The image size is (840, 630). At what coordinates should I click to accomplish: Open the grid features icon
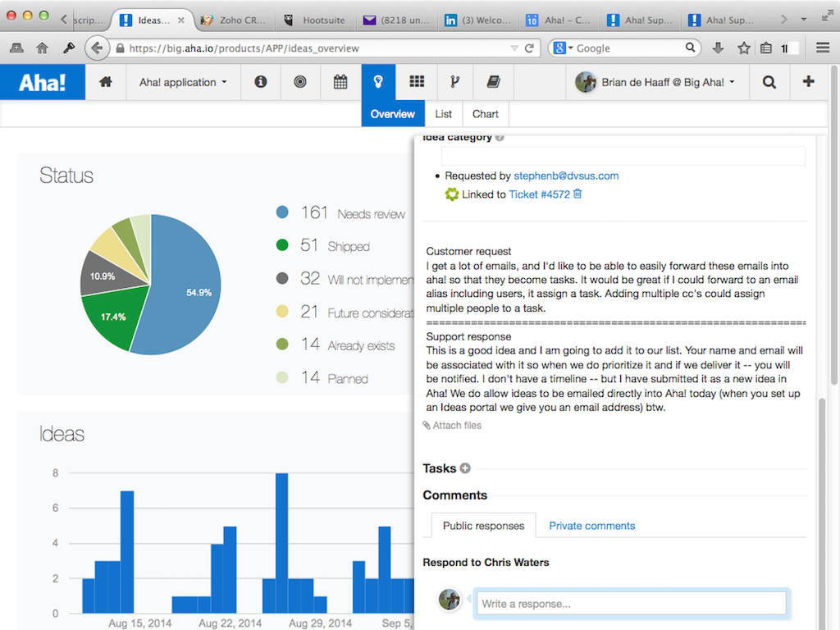(x=417, y=82)
